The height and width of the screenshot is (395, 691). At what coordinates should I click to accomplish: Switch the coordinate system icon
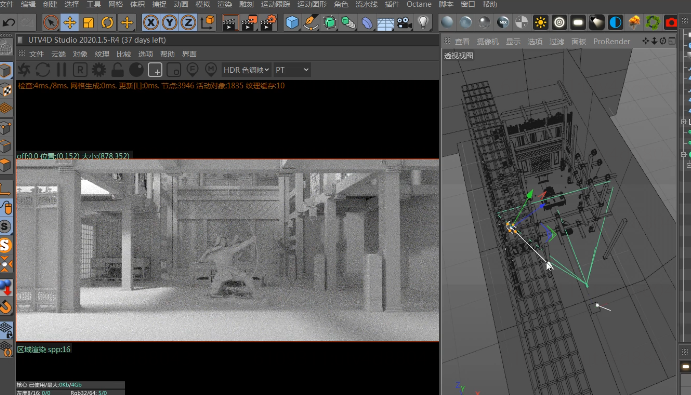[x=208, y=22]
